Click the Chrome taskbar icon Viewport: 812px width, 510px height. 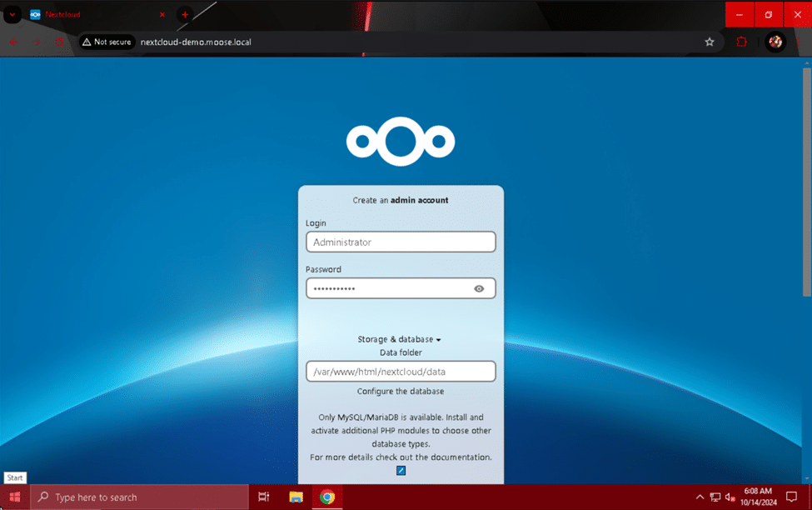pyautogui.click(x=327, y=497)
